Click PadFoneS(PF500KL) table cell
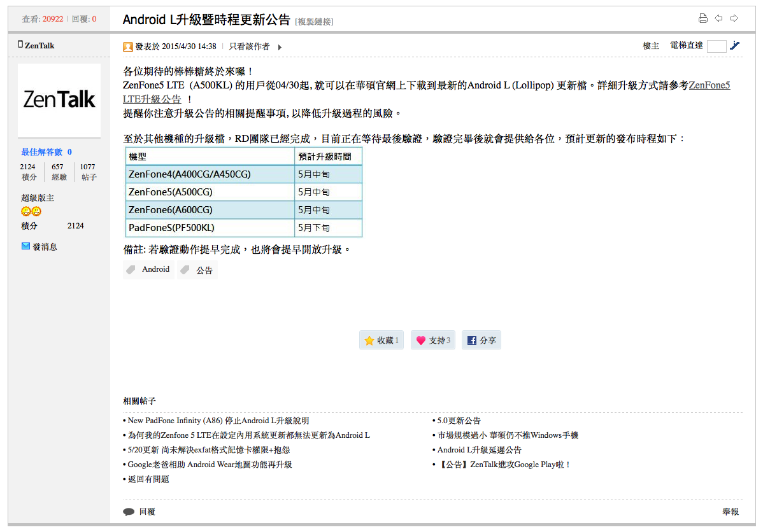 tap(210, 228)
